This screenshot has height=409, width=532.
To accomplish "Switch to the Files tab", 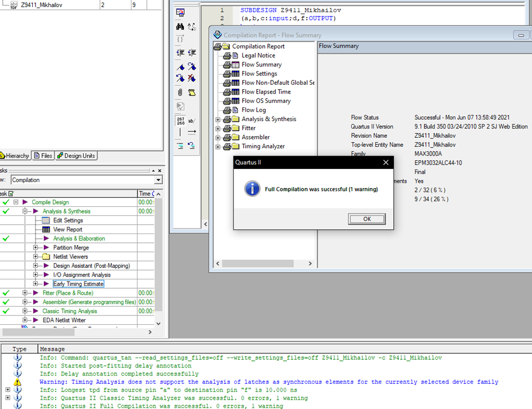I will [x=43, y=156].
